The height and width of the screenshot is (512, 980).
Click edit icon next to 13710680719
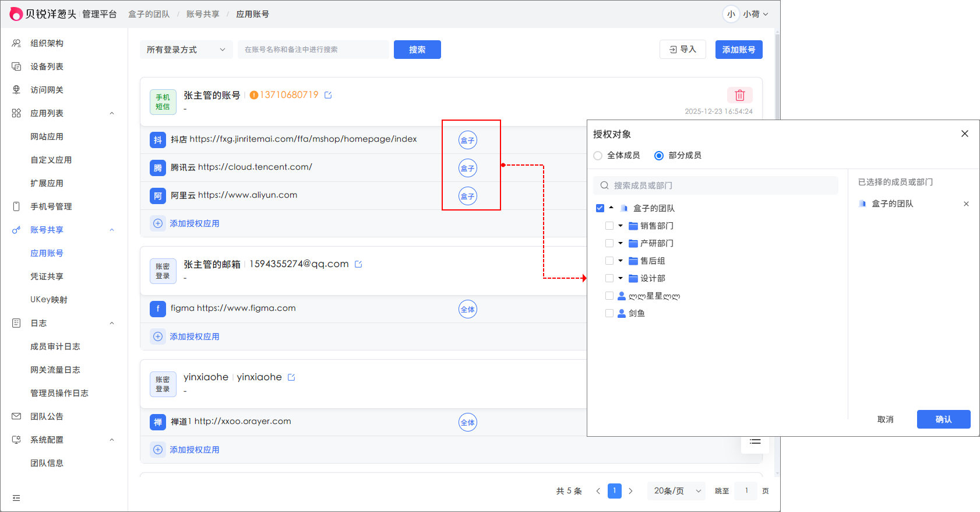coord(328,95)
